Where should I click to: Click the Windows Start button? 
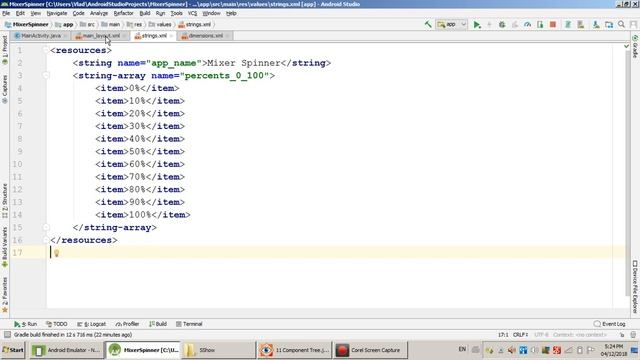click(13, 350)
